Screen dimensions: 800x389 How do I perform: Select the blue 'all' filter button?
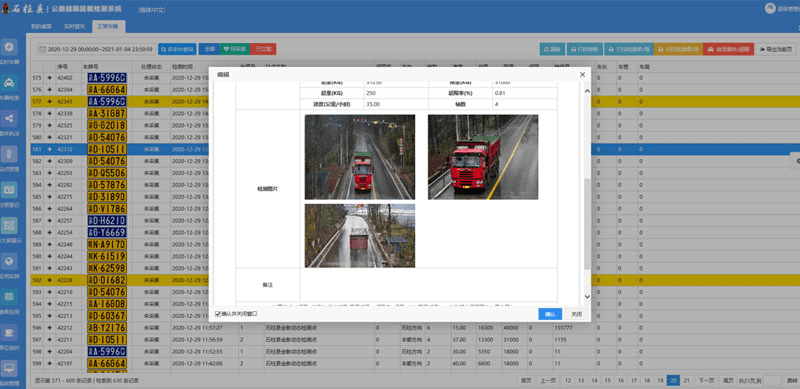pos(209,49)
